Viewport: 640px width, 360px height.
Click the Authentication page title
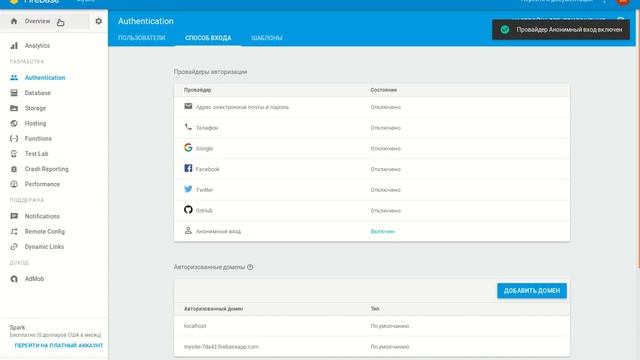pyautogui.click(x=146, y=21)
